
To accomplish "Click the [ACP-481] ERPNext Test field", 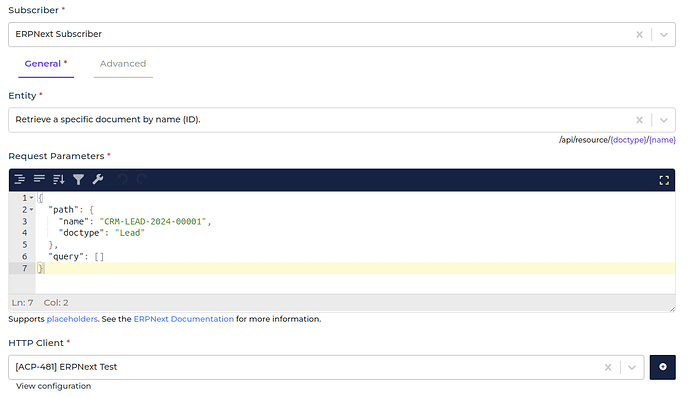I will (x=326, y=367).
